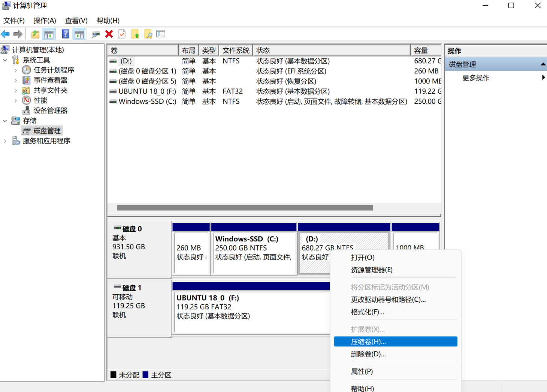Sort by the 状态 column header
Screen dimensions: 547x392
click(332, 50)
